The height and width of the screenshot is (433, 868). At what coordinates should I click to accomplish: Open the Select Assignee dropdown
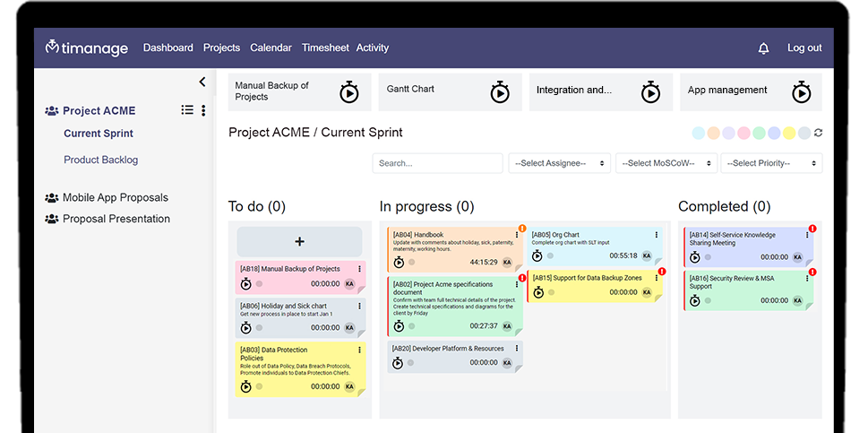click(x=560, y=163)
